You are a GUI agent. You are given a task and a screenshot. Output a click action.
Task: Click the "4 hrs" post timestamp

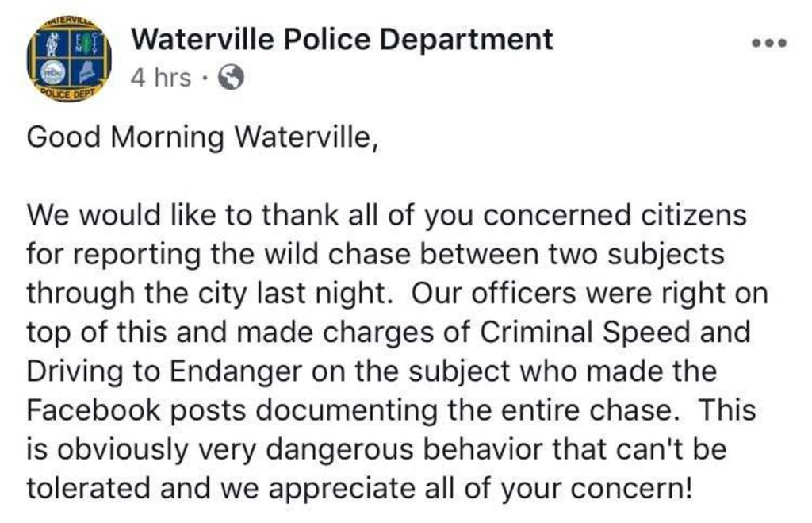[x=160, y=78]
